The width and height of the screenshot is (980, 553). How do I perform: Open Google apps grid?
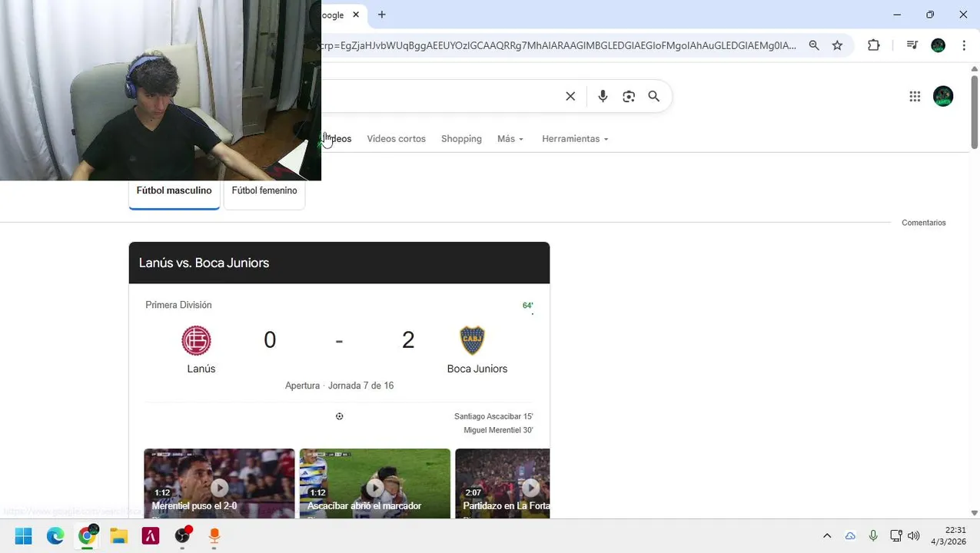coord(915,96)
